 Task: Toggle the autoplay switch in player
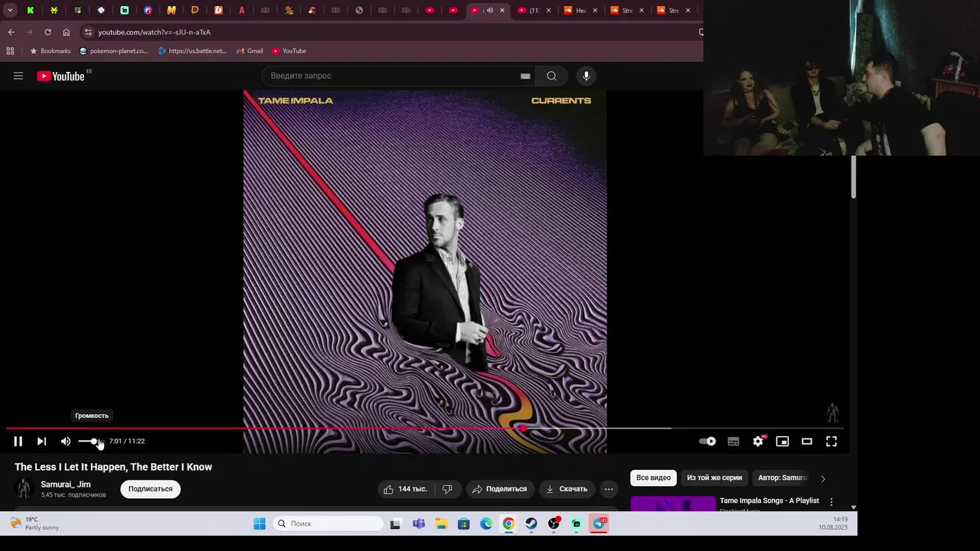(707, 442)
